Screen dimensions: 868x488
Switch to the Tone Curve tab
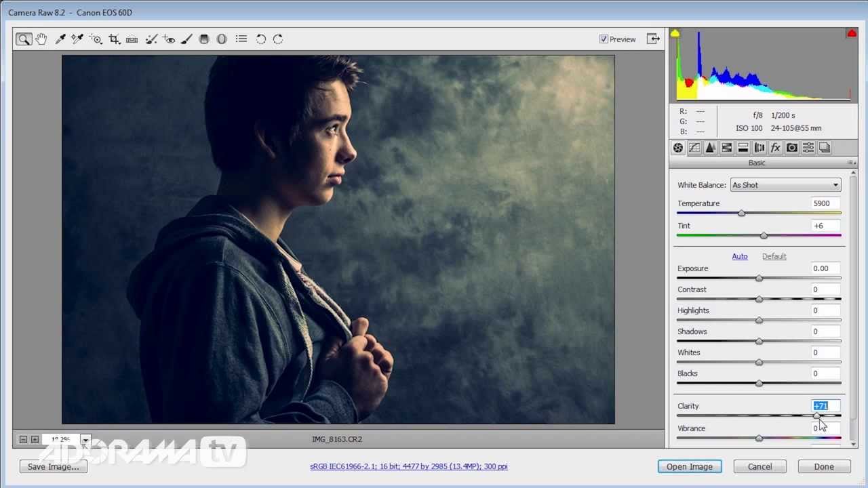[694, 148]
